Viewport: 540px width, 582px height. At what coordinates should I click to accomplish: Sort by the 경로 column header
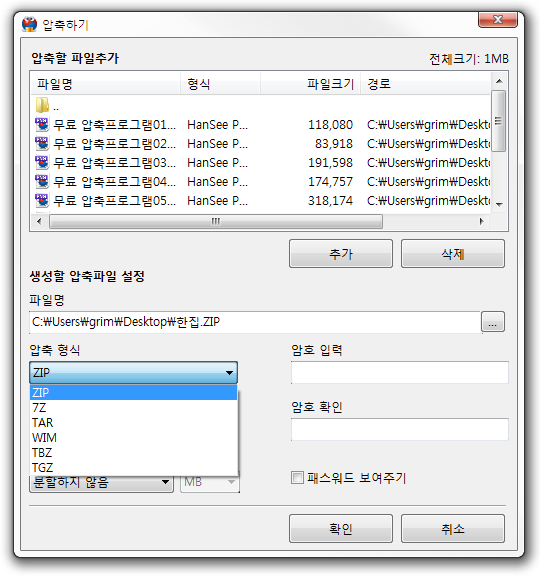point(426,84)
